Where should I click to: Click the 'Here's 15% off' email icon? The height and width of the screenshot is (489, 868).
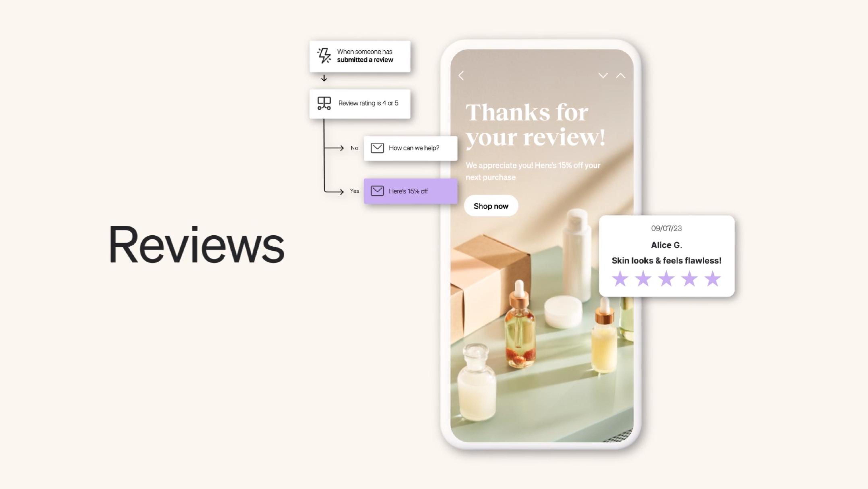pyautogui.click(x=377, y=190)
